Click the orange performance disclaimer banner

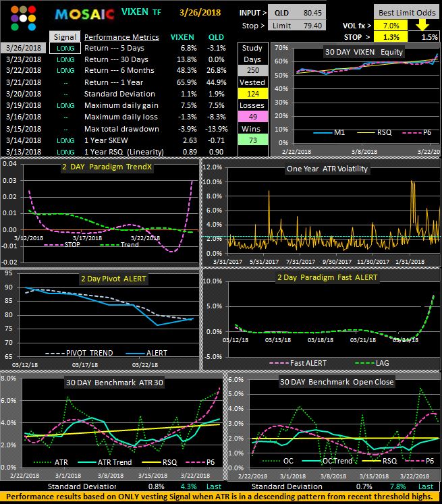pyautogui.click(x=219, y=497)
